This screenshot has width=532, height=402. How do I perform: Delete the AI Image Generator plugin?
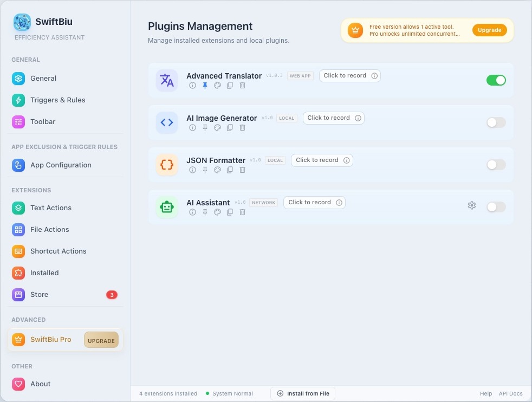point(242,127)
